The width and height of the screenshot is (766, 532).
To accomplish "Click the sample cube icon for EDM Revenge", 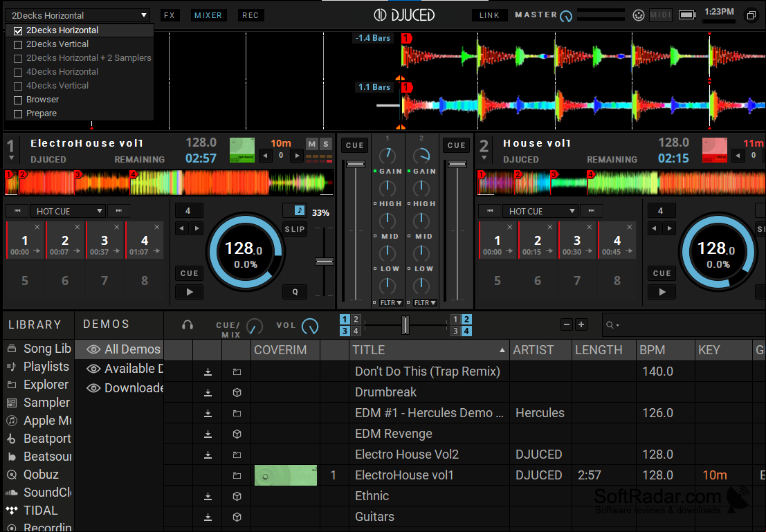I will pos(237,434).
